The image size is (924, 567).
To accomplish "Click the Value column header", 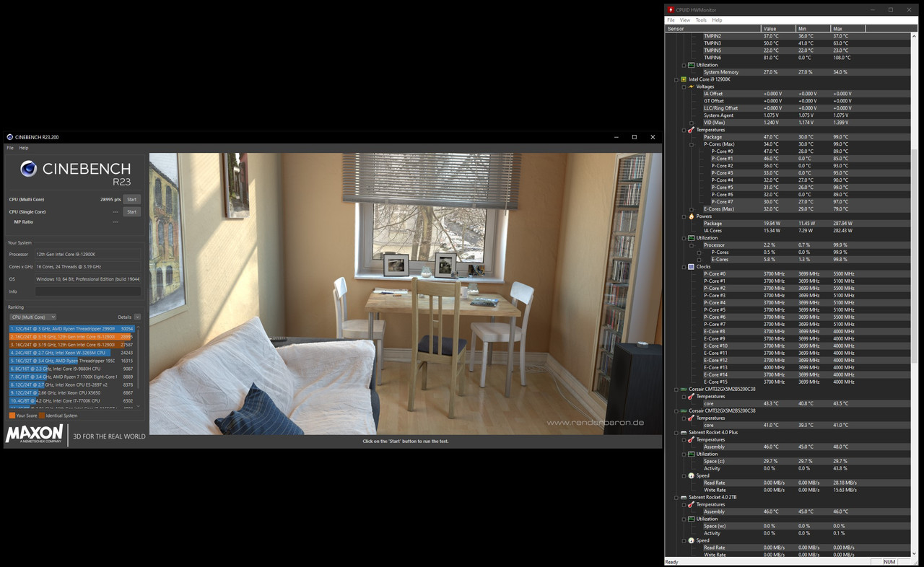I will [778, 28].
